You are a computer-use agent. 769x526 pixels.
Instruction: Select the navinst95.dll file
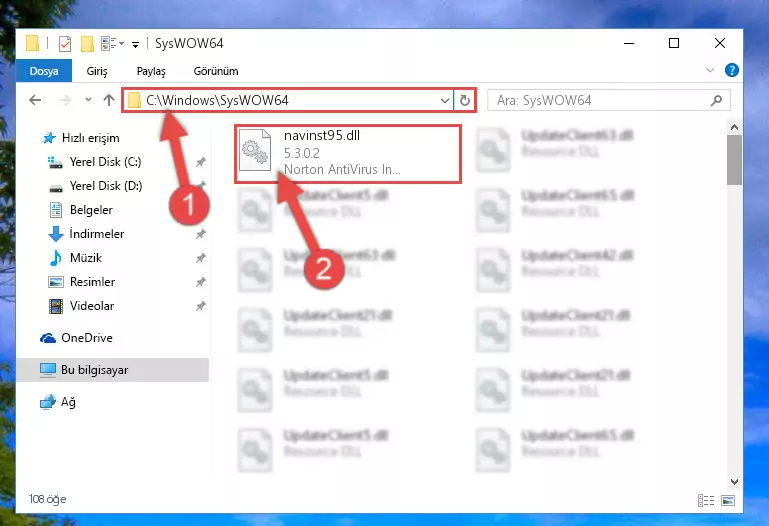click(x=348, y=153)
